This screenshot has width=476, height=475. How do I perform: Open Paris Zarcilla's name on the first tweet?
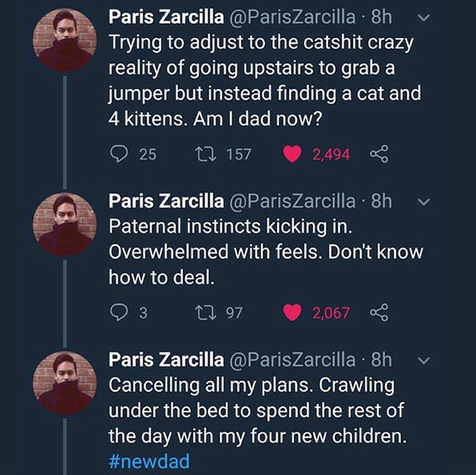[167, 16]
